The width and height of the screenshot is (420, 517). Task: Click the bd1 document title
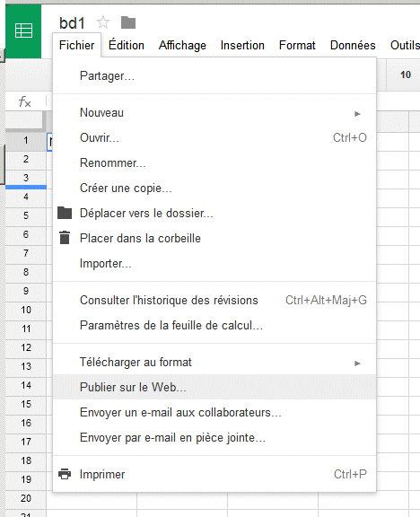[72, 23]
